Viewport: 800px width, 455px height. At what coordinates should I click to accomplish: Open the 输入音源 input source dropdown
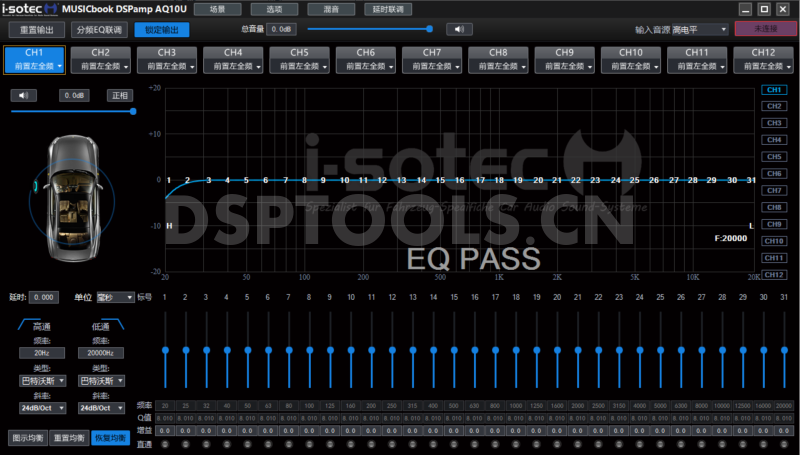click(x=699, y=30)
